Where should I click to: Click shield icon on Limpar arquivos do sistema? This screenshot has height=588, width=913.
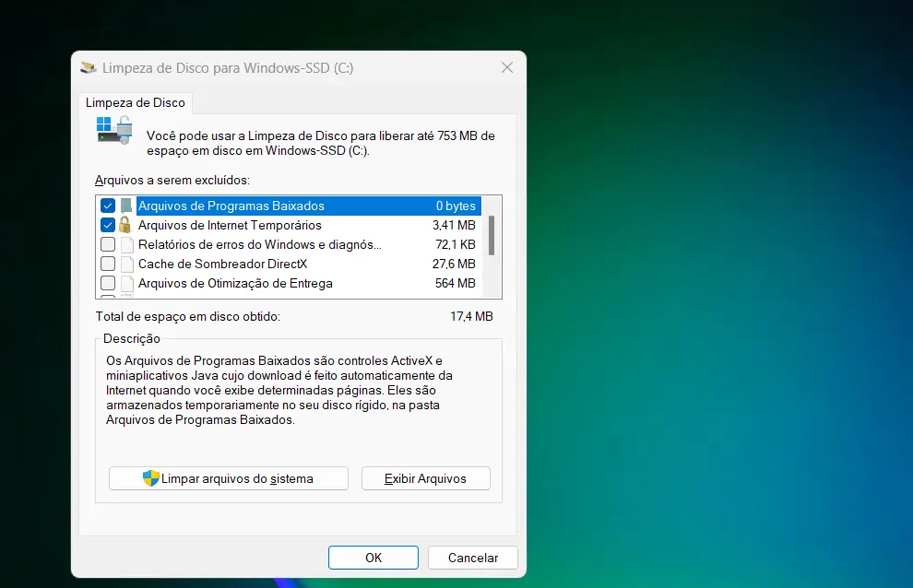tap(151, 478)
